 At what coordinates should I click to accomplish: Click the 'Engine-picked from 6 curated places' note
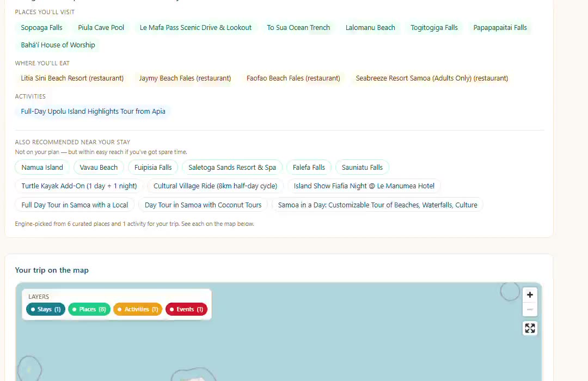134,224
